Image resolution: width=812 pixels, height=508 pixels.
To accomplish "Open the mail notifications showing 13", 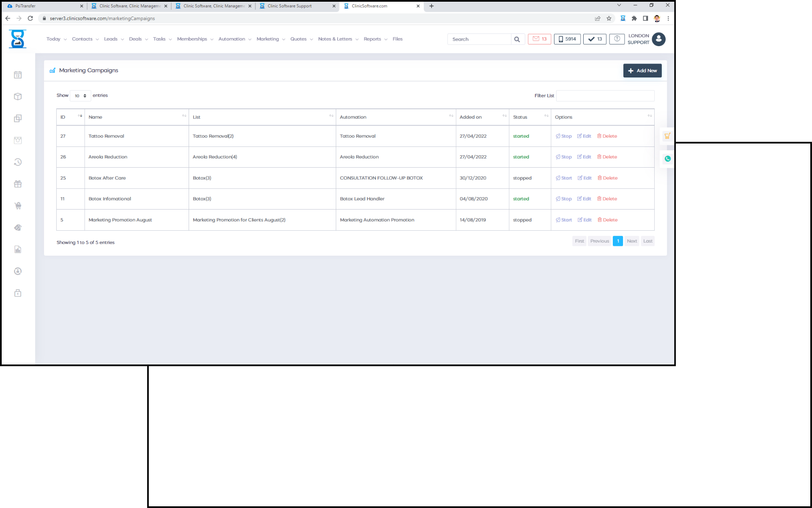I will click(539, 39).
